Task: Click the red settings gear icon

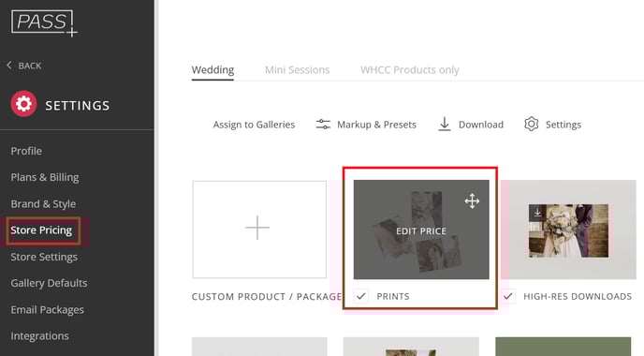Action: coord(23,104)
